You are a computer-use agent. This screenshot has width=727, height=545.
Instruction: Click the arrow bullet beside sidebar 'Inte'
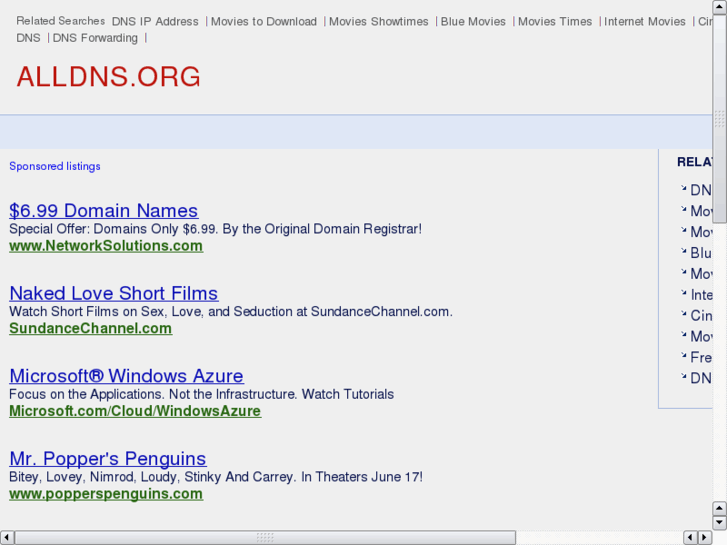683,293
